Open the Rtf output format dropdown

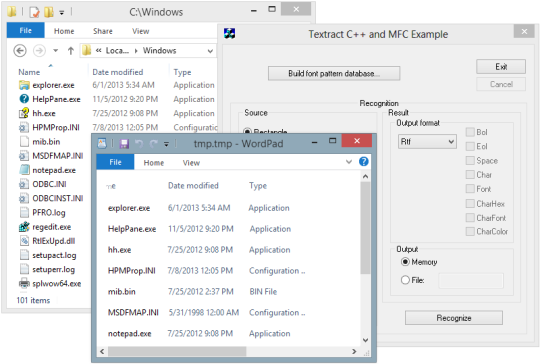(x=427, y=142)
